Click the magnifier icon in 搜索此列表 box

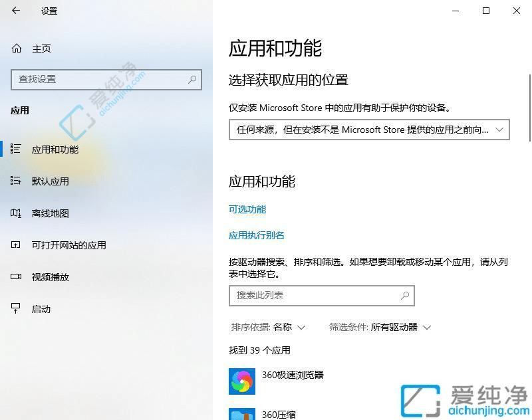pyautogui.click(x=406, y=295)
